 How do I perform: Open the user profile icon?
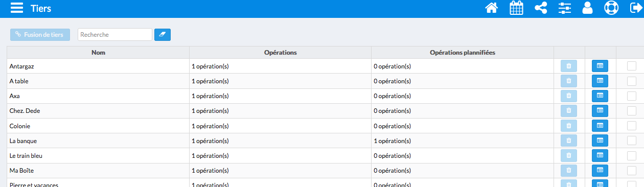click(587, 8)
